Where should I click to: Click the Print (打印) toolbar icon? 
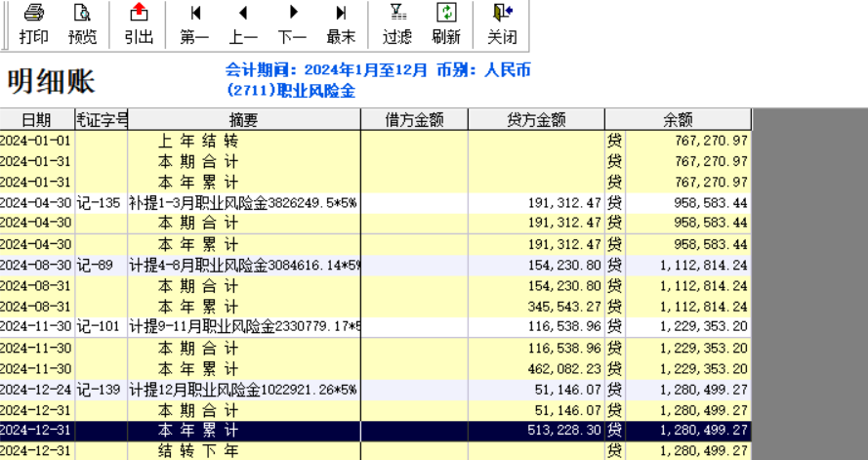(33, 24)
